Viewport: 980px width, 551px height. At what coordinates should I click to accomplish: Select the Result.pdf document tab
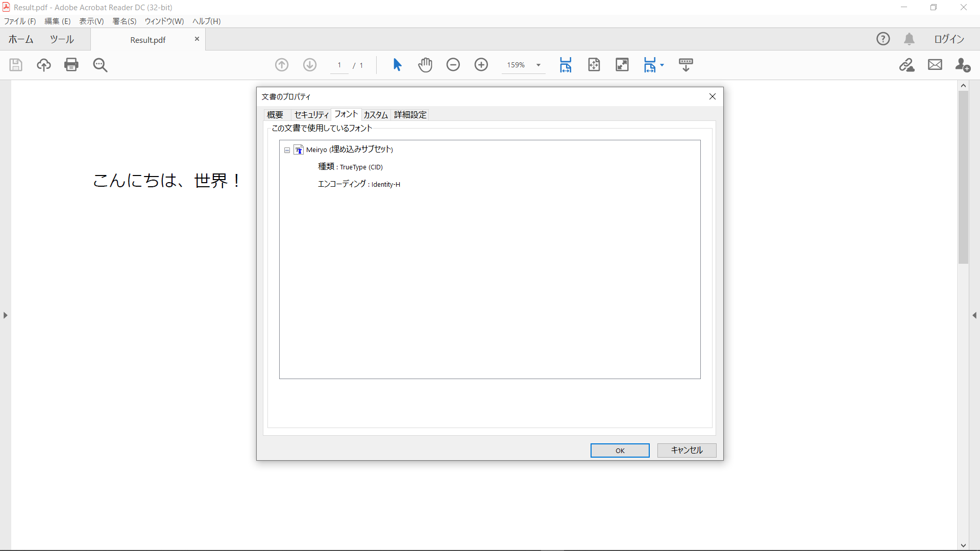[x=148, y=40]
